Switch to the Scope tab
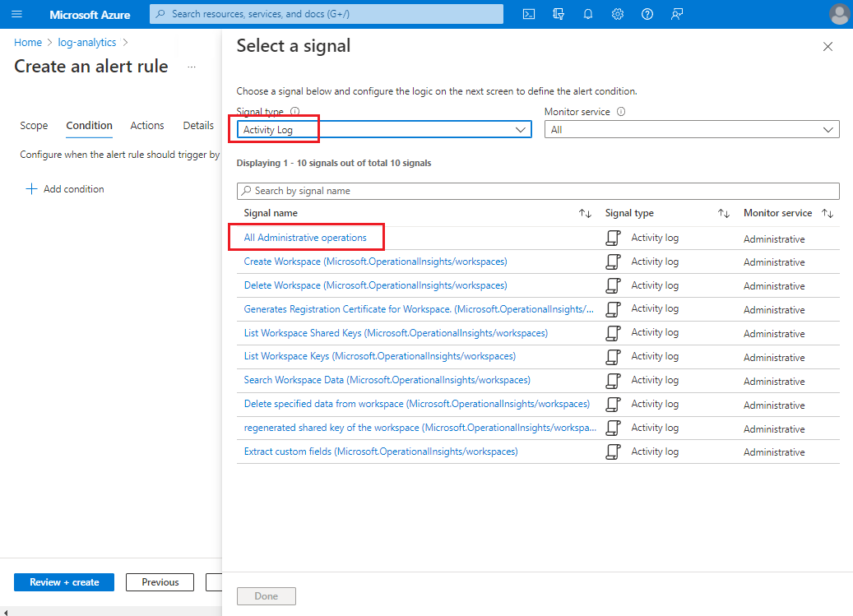This screenshot has width=853, height=616. 34,126
